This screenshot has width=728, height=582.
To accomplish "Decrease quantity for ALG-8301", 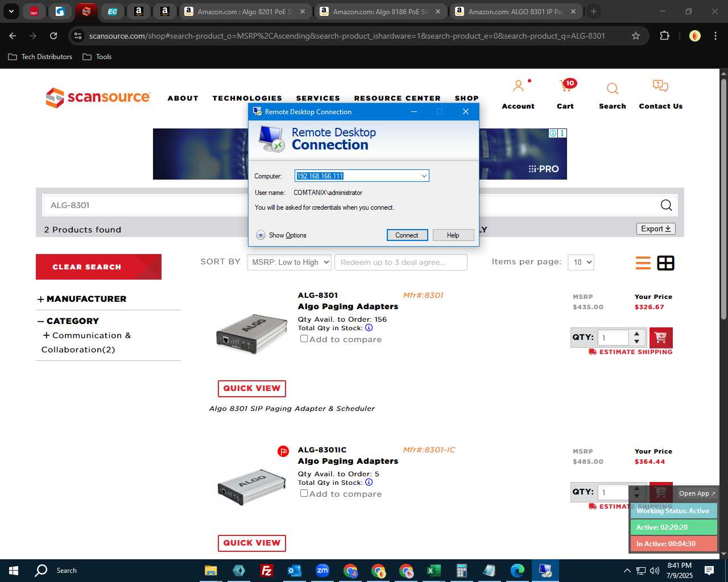I will [637, 342].
